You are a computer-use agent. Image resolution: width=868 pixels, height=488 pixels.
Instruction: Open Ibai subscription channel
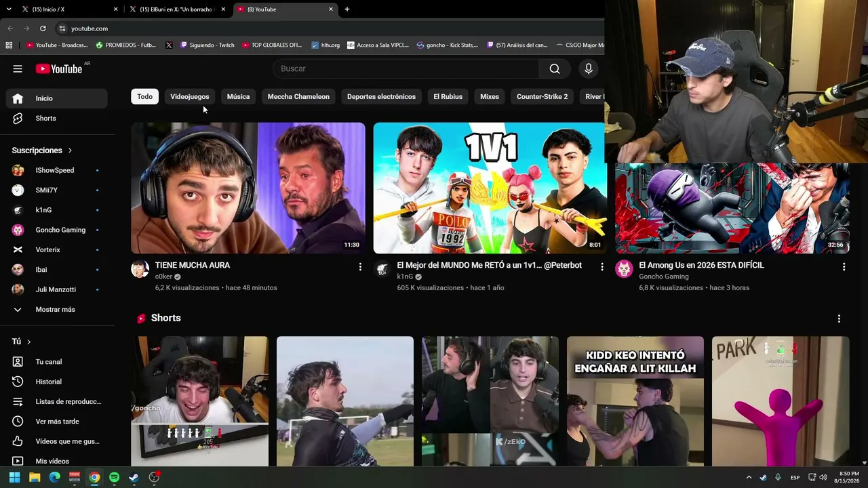pos(57,270)
